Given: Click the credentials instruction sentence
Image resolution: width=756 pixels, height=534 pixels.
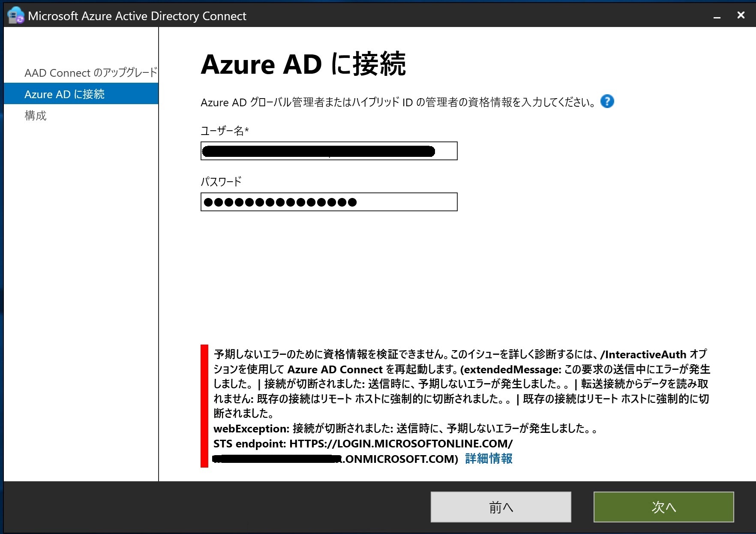Looking at the screenshot, I should [398, 102].
